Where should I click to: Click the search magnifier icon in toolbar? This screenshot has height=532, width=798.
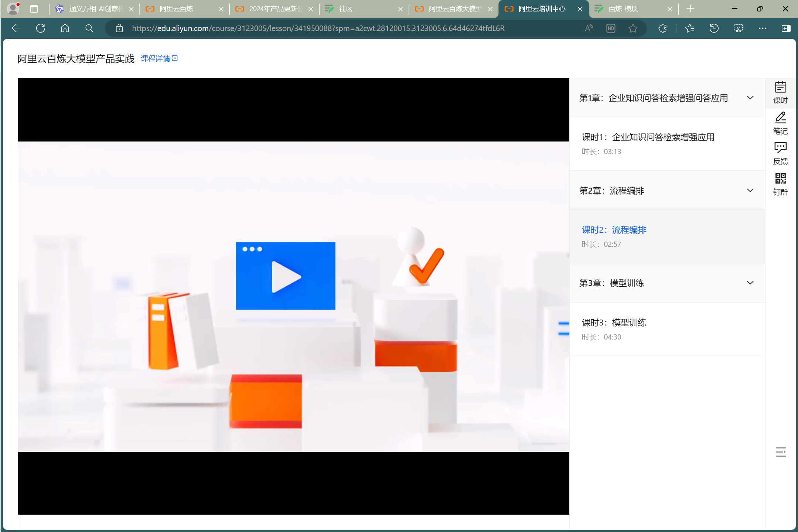pyautogui.click(x=89, y=28)
